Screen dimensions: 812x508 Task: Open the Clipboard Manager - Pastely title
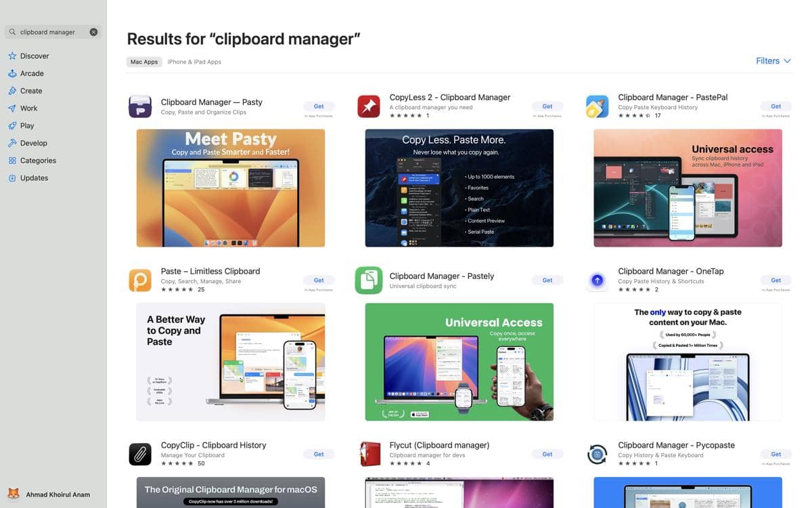442,276
